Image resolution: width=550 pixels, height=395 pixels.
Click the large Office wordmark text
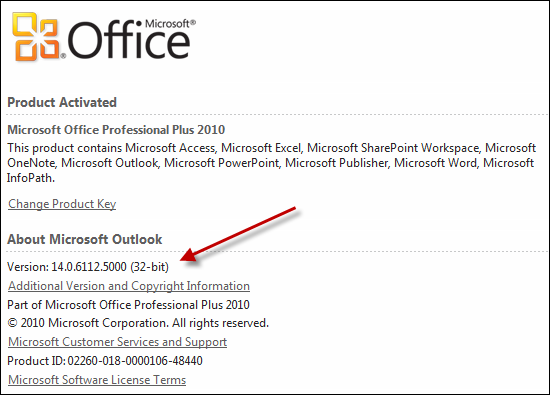point(128,40)
